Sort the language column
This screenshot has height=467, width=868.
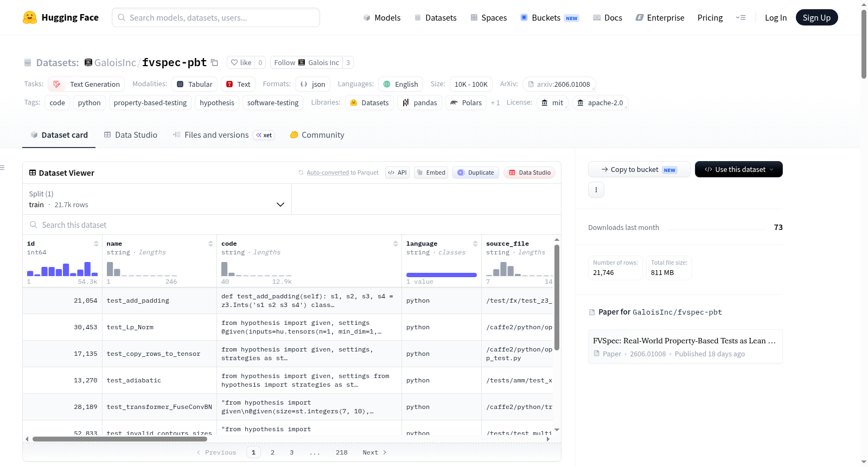coord(475,244)
